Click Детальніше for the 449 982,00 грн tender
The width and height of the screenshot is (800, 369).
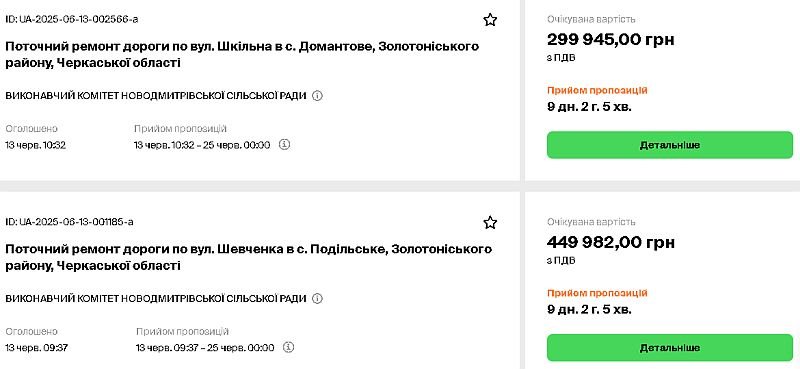point(670,348)
